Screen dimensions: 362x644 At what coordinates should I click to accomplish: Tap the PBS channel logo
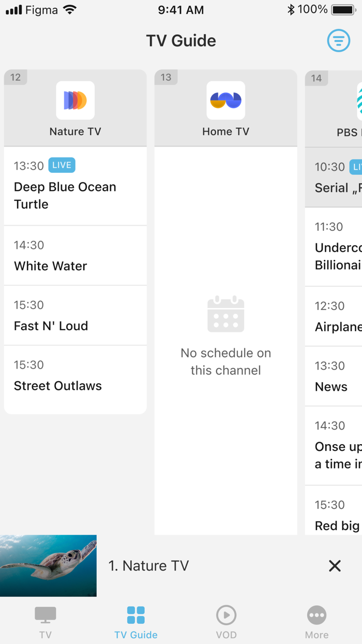click(x=358, y=100)
